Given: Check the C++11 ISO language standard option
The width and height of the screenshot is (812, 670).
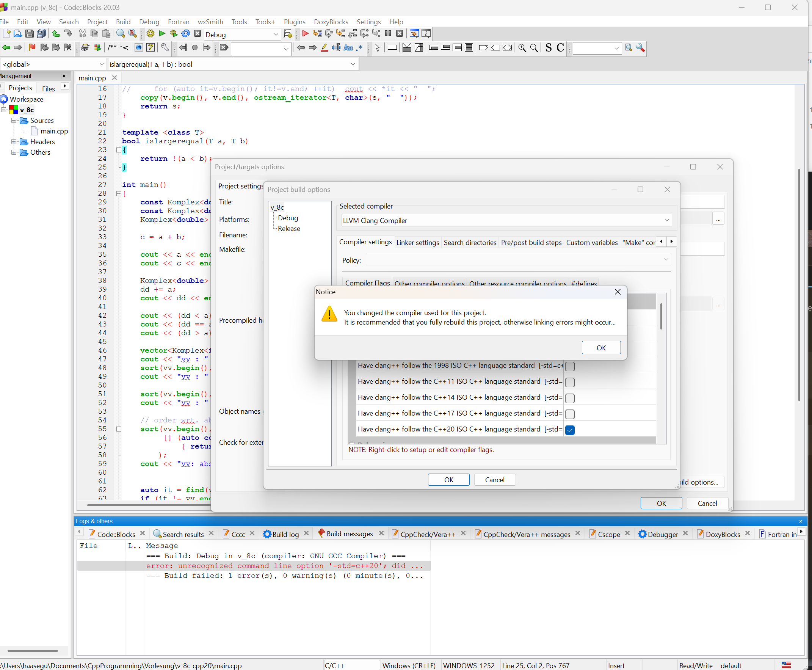Looking at the screenshot, I should click(x=569, y=382).
